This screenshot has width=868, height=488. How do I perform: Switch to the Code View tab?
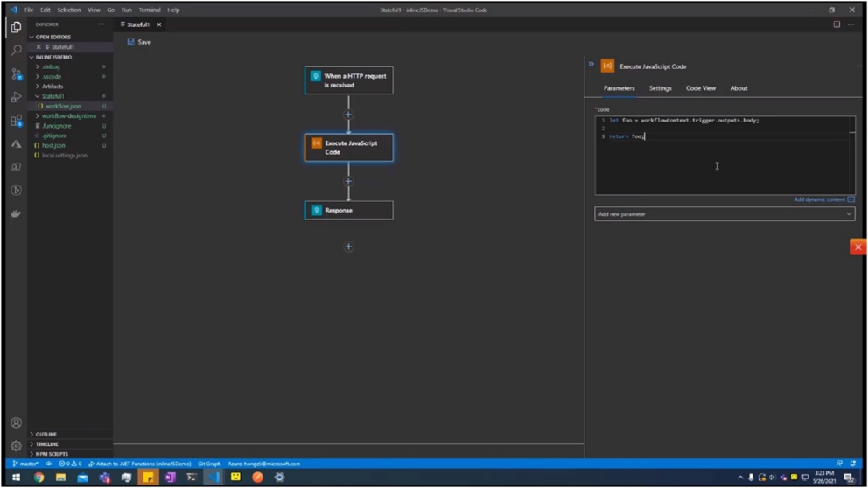(700, 88)
